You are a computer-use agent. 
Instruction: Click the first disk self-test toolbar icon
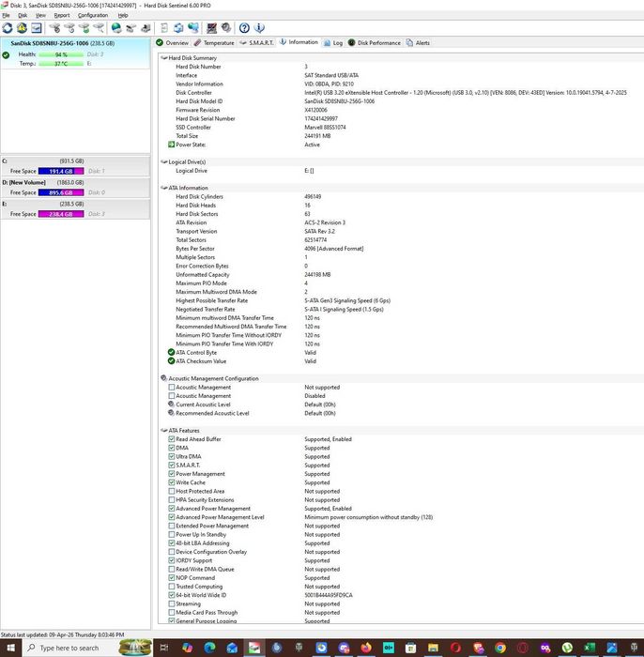(54, 28)
